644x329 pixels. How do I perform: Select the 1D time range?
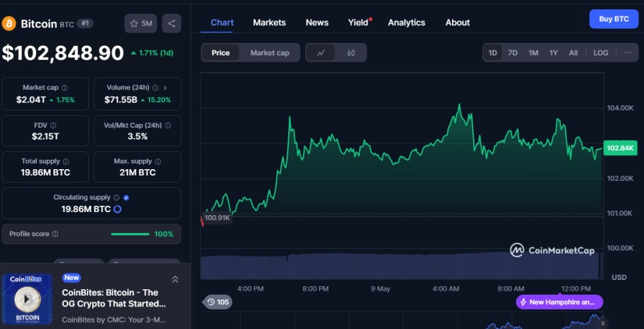[493, 52]
